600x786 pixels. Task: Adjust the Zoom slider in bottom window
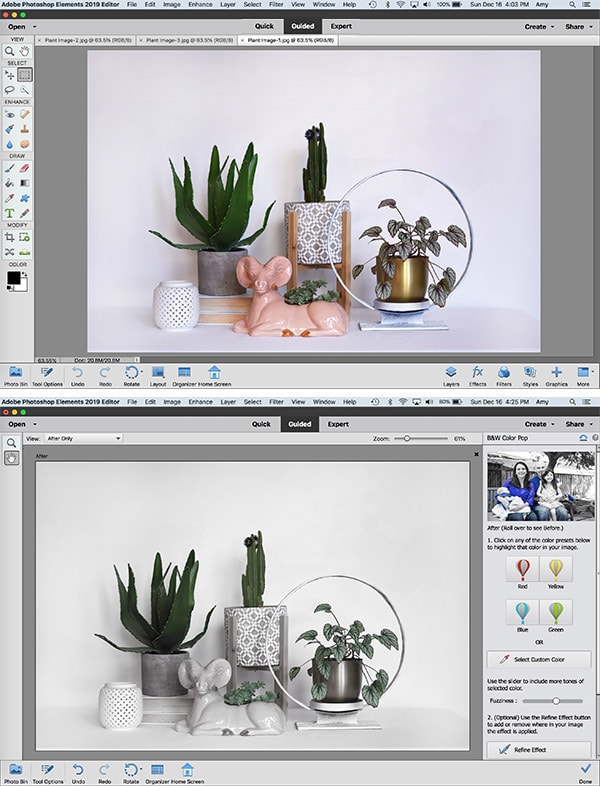tap(407, 438)
